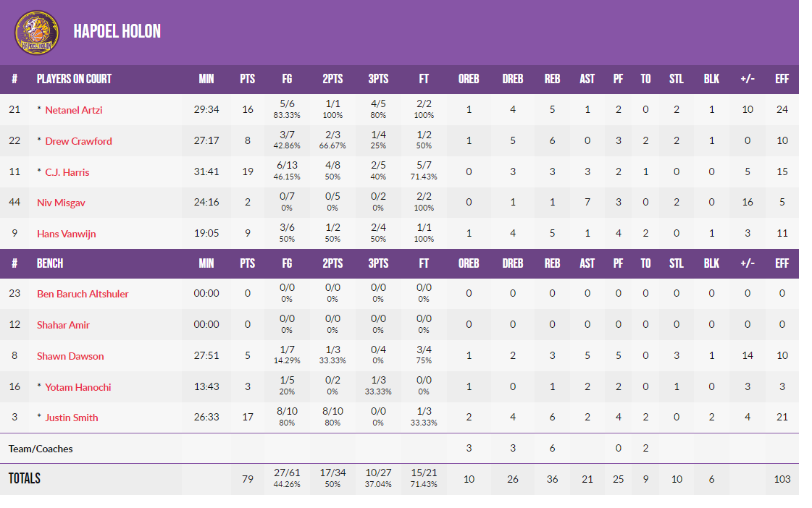Click the OREB header in starters table

click(469, 79)
